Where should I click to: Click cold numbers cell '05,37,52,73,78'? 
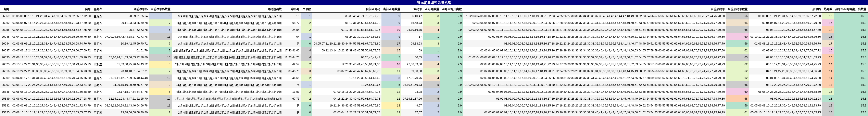click(138, 30)
